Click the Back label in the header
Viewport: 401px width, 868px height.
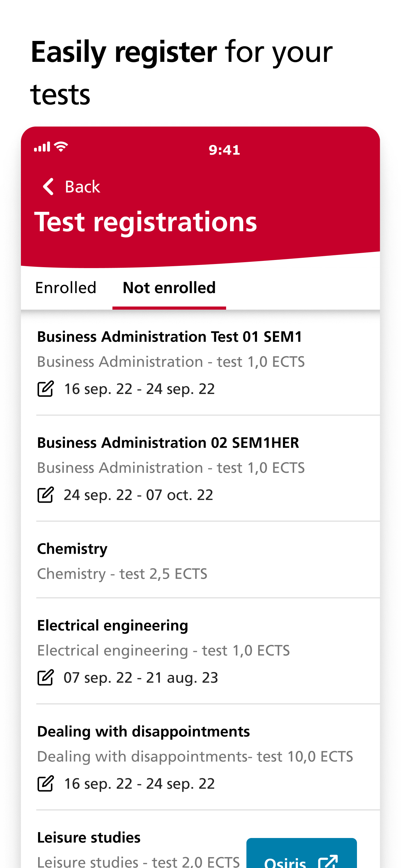(x=82, y=187)
